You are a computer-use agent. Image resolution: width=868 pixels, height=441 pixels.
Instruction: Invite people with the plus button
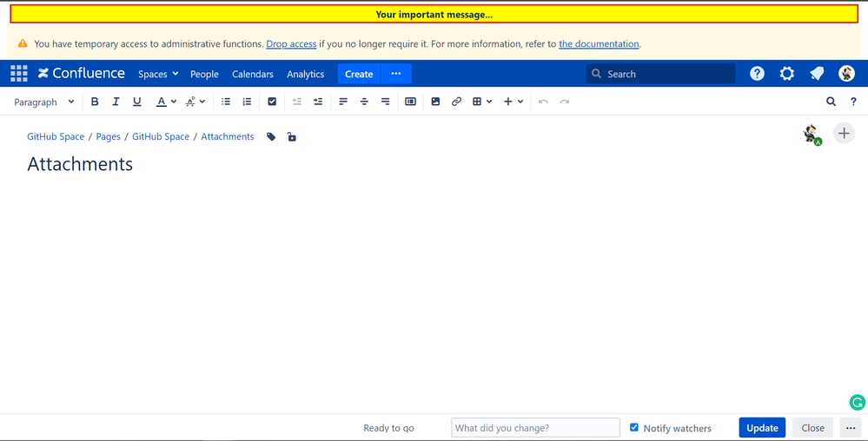tap(845, 134)
